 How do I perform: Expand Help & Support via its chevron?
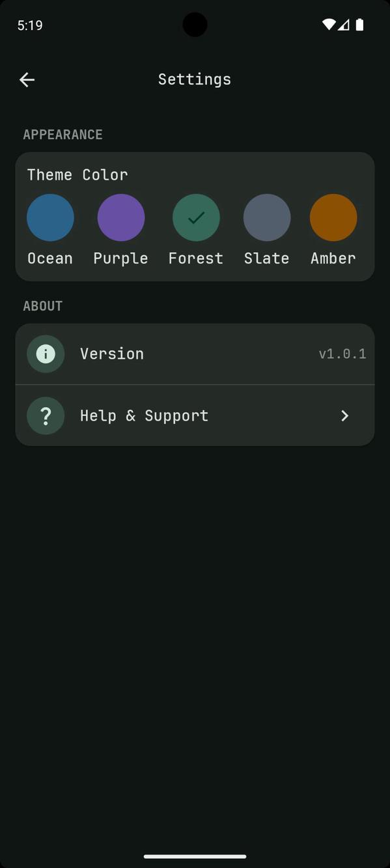[344, 415]
